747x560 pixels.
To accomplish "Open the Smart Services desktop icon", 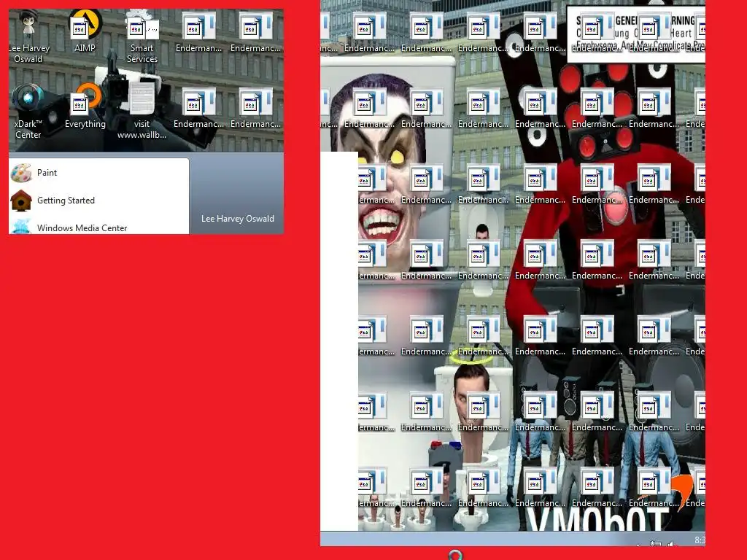I will point(142,37).
